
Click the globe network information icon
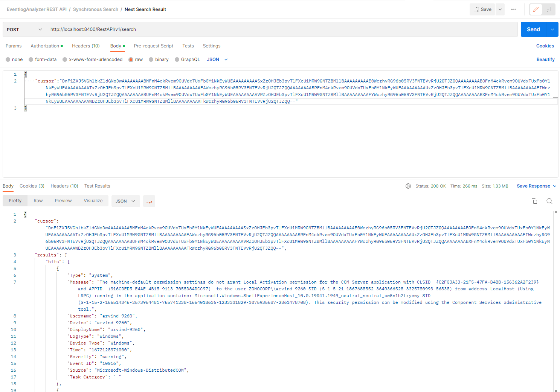click(408, 186)
